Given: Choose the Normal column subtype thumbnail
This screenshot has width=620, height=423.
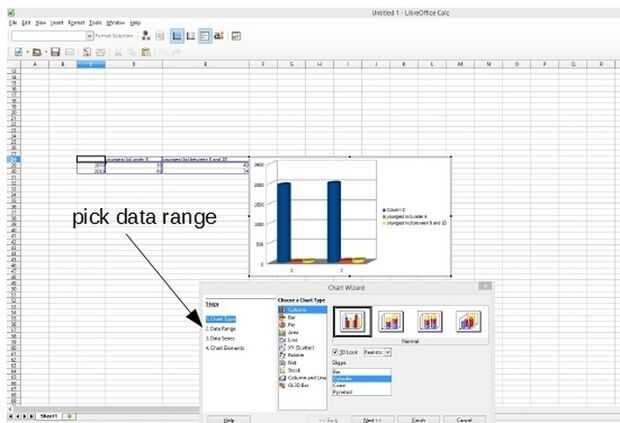Looking at the screenshot, I should (352, 321).
